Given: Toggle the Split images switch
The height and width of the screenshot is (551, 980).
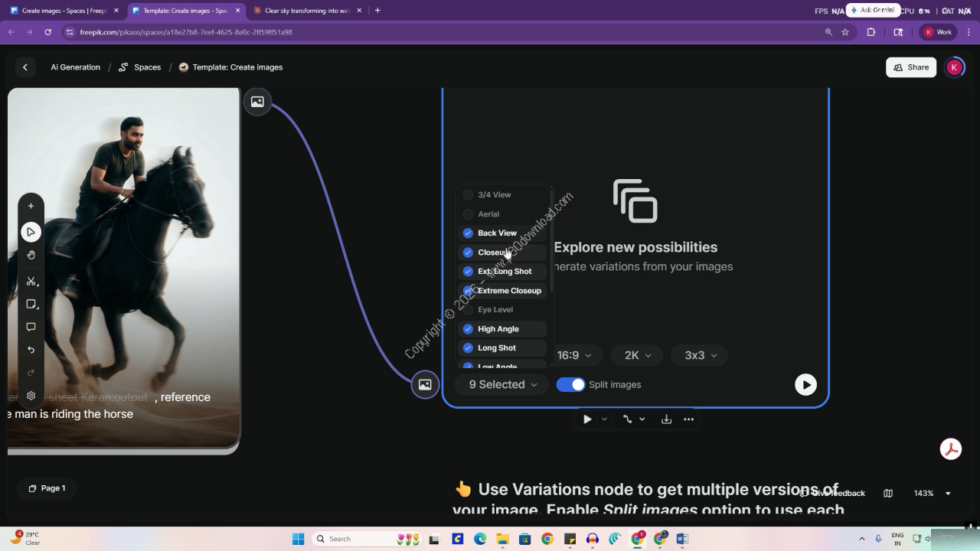Looking at the screenshot, I should tap(570, 385).
